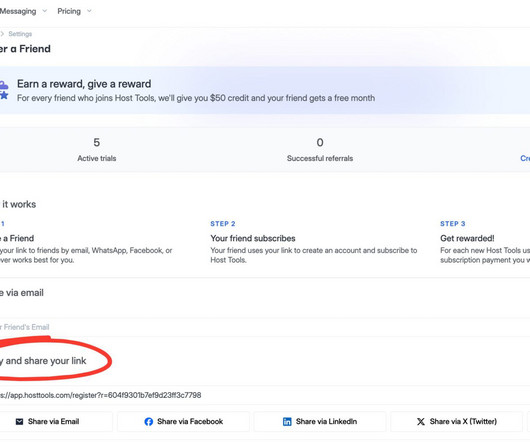This screenshot has width=530, height=442.
Task: Expand the Pricing dropdown chevron
Action: coord(89,11)
